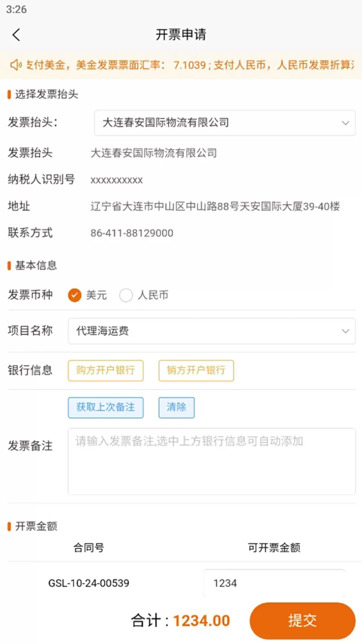Viewport: 362px width, 644px height.
Task: Click the 购方开户银行 bank button
Action: point(105,371)
